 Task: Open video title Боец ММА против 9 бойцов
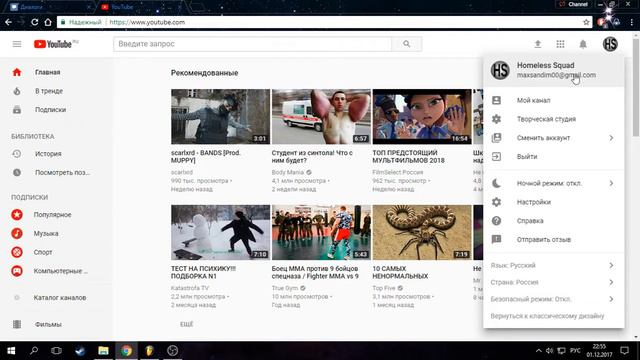point(315,272)
